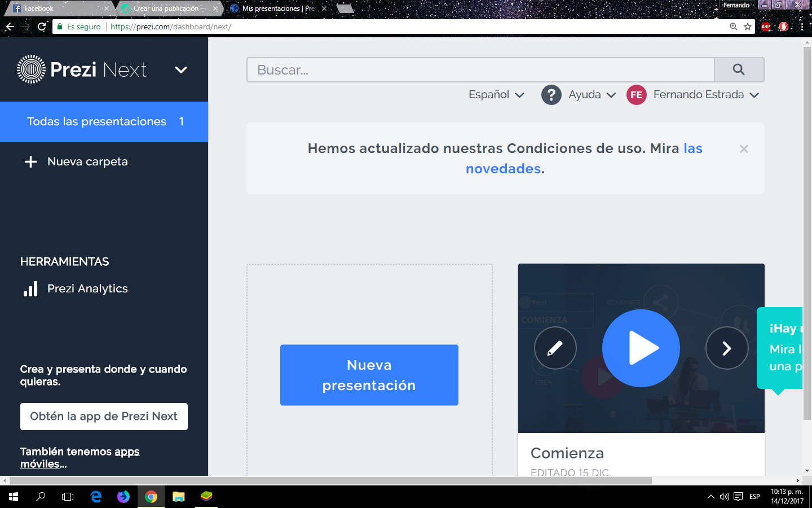Click the volume speaker tray icon
This screenshot has height=508, width=812.
(725, 497)
